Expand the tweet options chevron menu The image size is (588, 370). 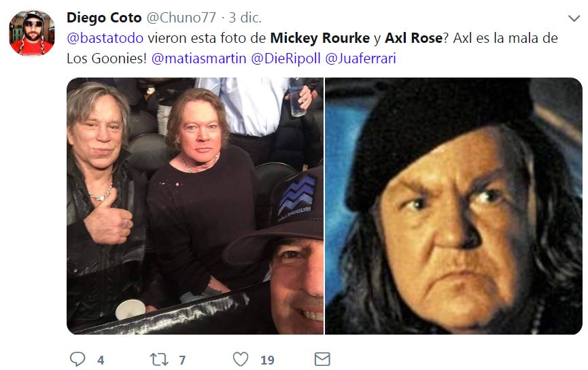[x=574, y=18]
